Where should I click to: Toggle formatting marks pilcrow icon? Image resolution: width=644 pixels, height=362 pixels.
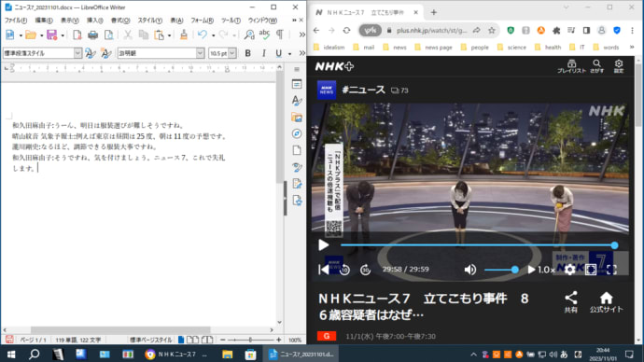(x=280, y=35)
